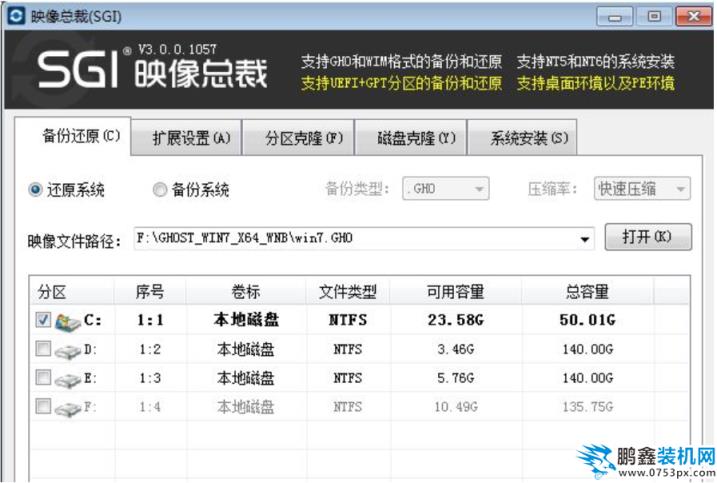717x483 pixels.
Task: Switch to the 扩展设置(A) tab
Action: [187, 137]
